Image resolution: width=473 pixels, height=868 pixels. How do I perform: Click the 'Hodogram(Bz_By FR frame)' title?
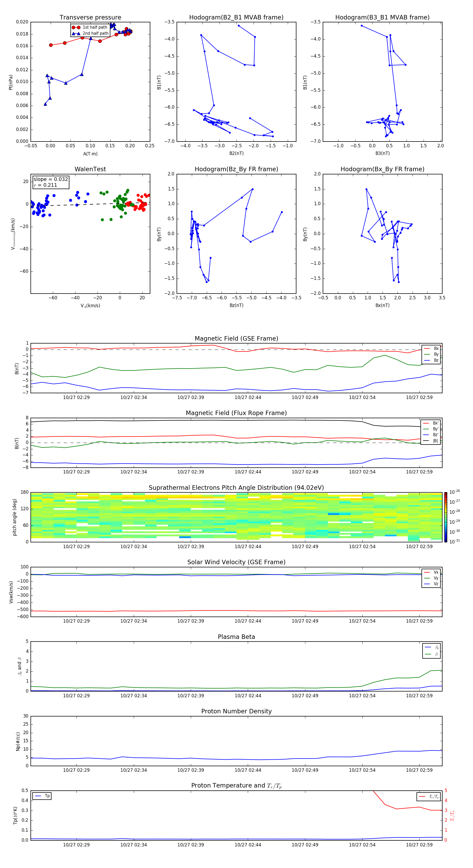236,169
